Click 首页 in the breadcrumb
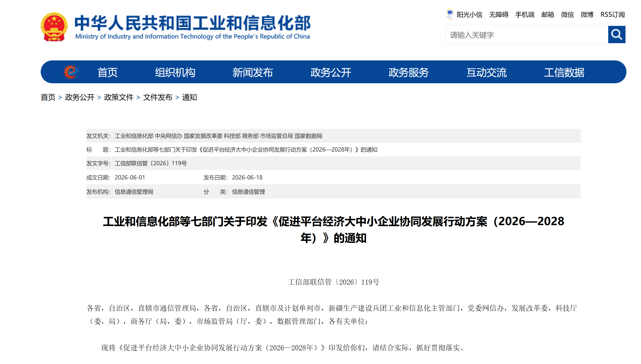The width and height of the screenshot is (641, 364). pyautogui.click(x=48, y=97)
